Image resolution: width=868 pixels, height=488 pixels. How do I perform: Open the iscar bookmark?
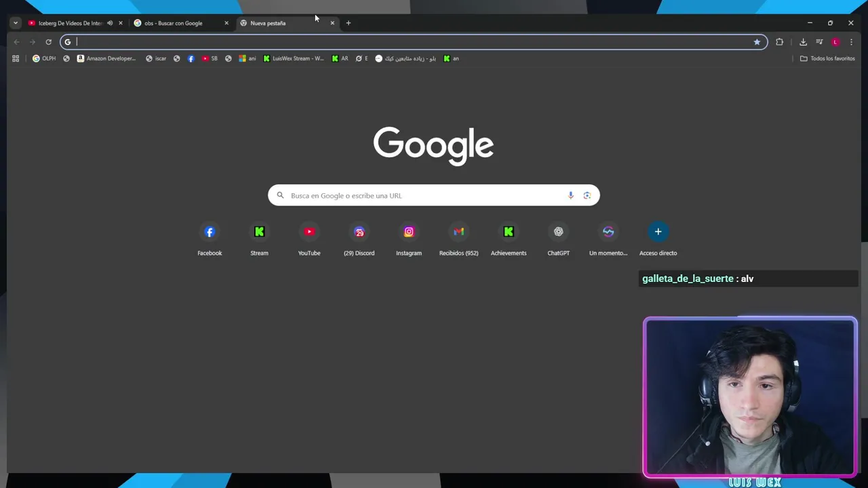coord(156,58)
